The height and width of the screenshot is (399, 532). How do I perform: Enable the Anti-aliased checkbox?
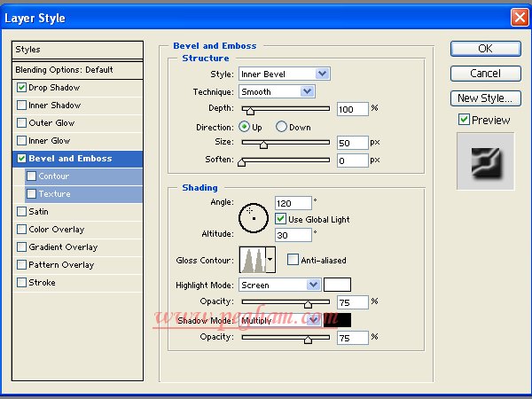tap(293, 260)
